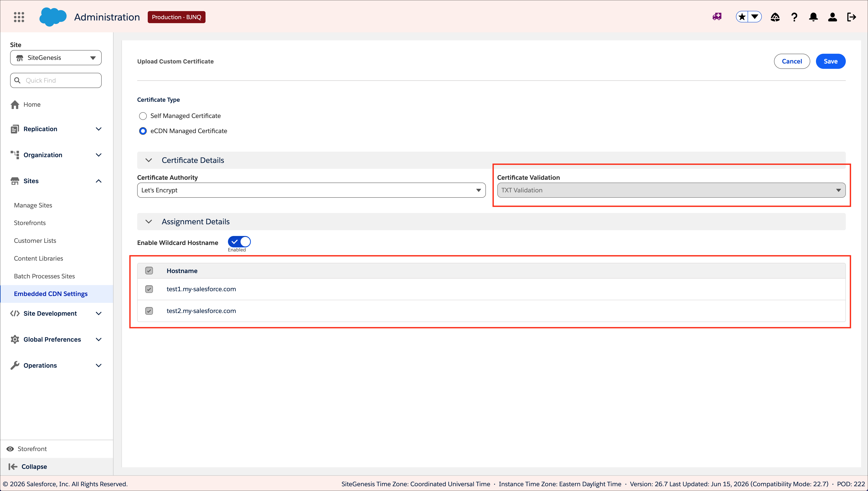
Task: Click the Site Development code icon
Action: 15,313
